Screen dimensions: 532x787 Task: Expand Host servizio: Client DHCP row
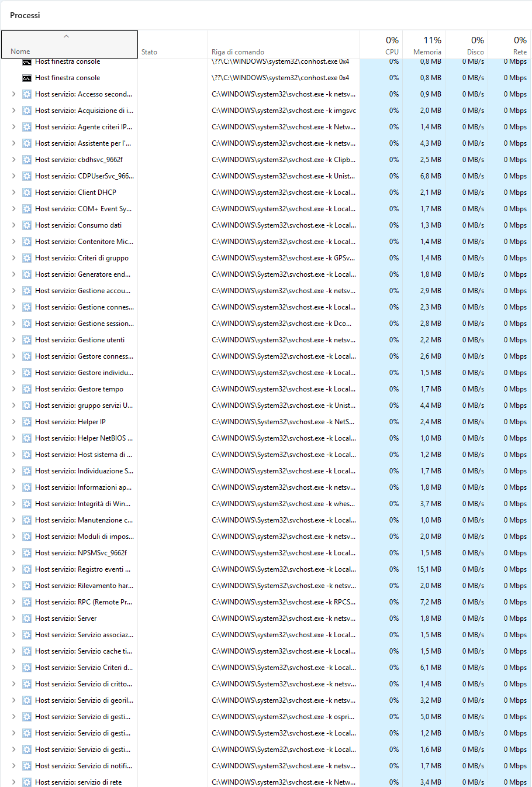pos(14,192)
